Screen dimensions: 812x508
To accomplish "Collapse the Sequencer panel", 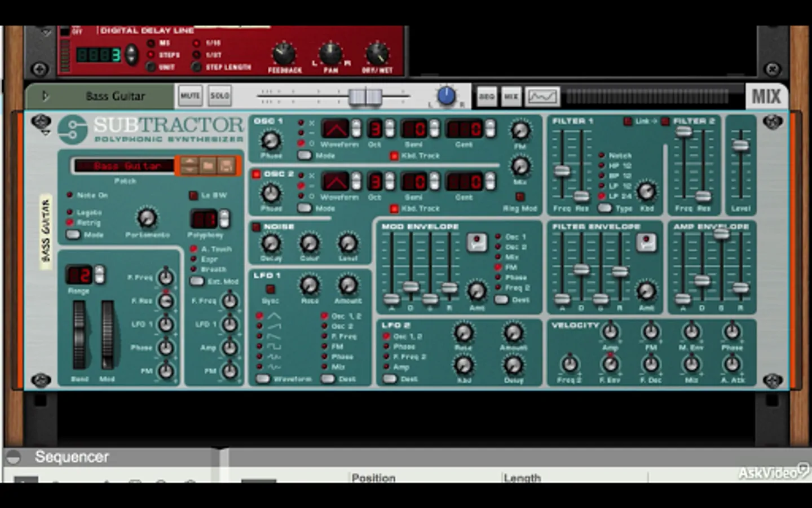I will click(x=14, y=457).
